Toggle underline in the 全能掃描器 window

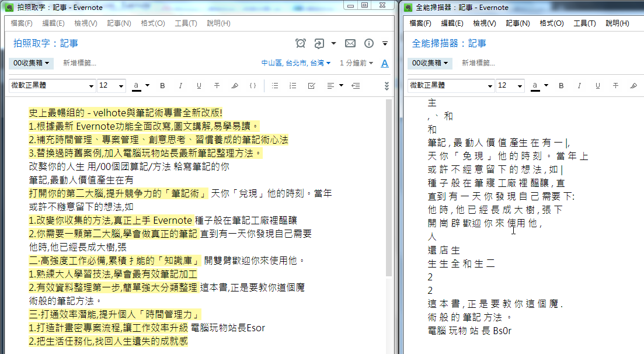(x=598, y=85)
